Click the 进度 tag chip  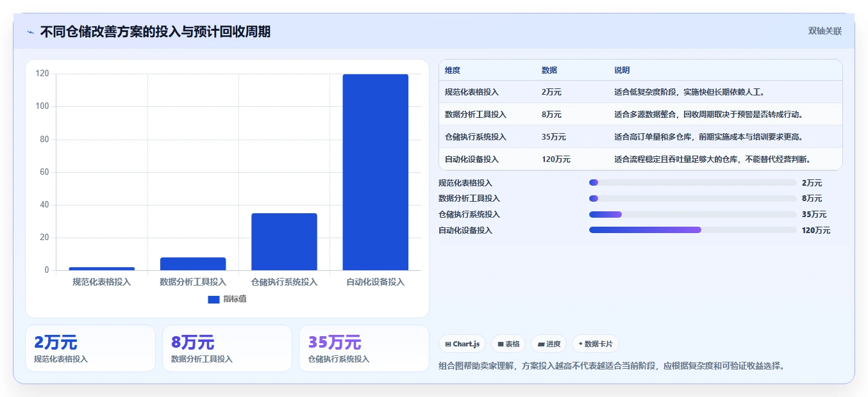click(549, 344)
